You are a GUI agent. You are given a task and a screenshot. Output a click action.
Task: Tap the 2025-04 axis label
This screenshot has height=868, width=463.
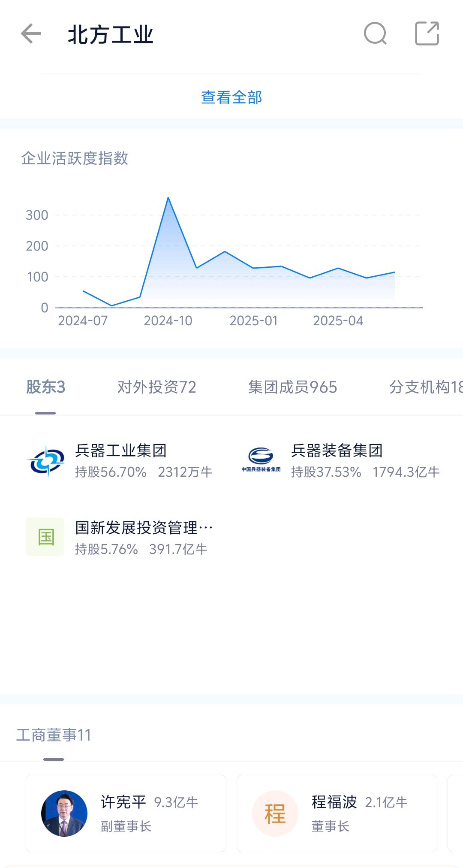(x=338, y=321)
